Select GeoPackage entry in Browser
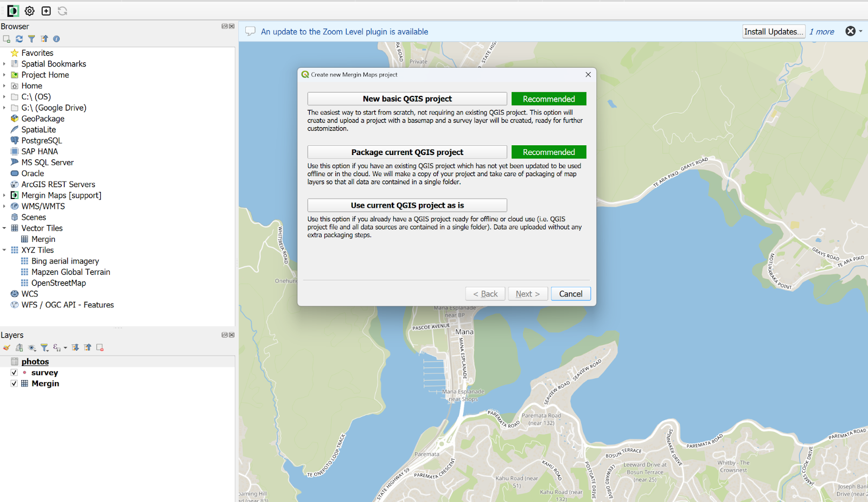The width and height of the screenshot is (868, 502). [x=43, y=119]
